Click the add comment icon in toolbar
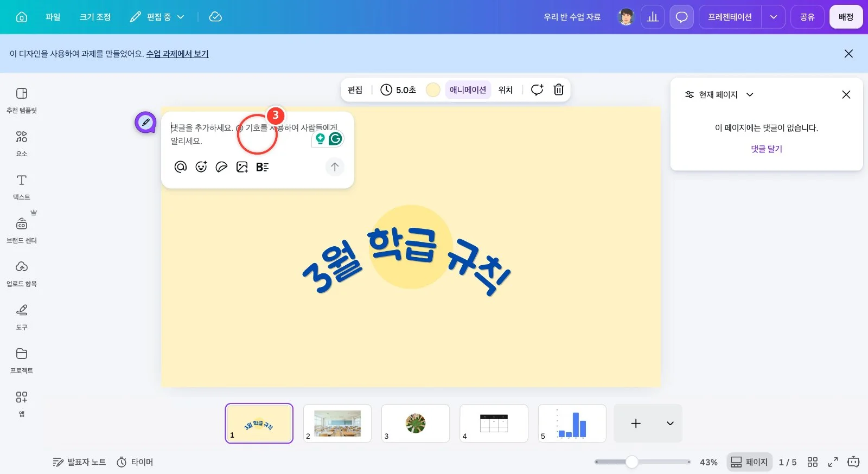868x474 pixels. coord(537,89)
